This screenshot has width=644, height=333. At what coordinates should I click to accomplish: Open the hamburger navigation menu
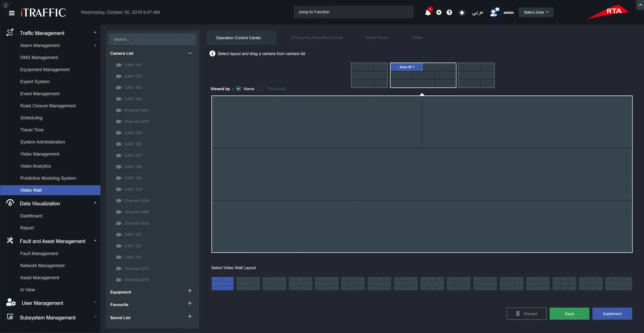click(12, 13)
